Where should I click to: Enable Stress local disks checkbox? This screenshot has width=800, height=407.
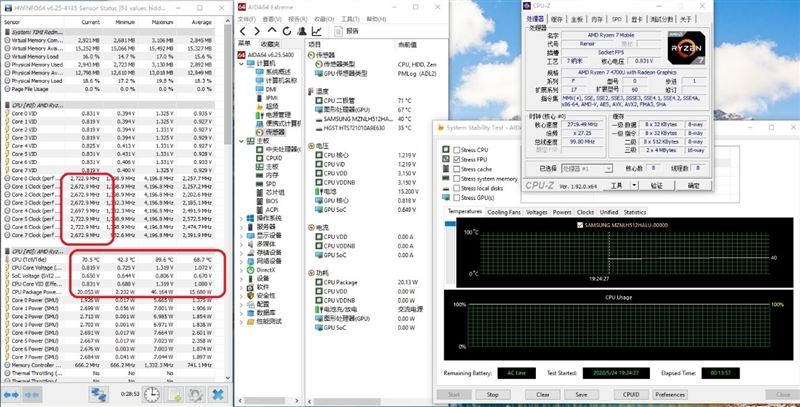[457, 188]
